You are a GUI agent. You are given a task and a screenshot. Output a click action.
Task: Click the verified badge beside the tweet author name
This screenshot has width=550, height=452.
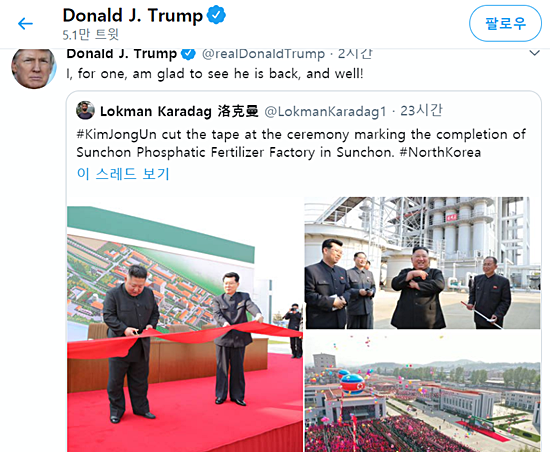188,54
